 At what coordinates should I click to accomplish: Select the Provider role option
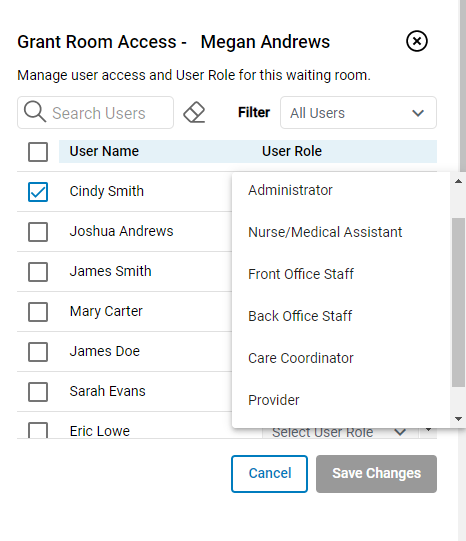pyautogui.click(x=274, y=400)
